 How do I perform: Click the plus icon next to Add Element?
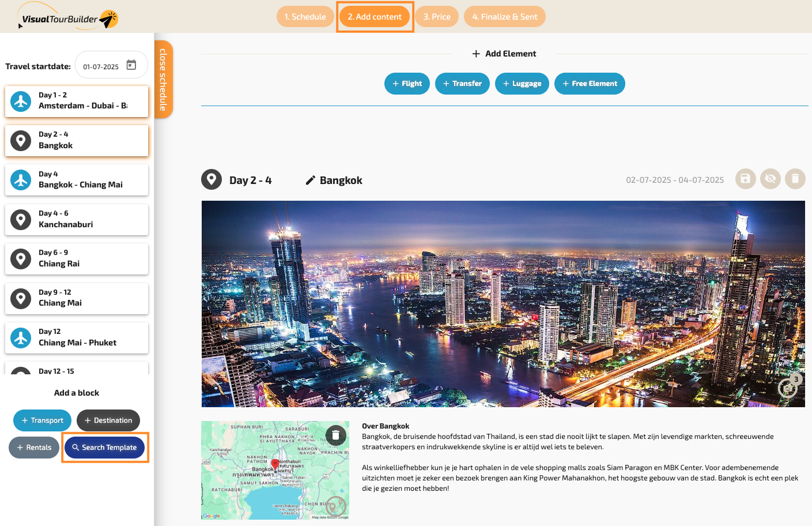[x=476, y=54]
